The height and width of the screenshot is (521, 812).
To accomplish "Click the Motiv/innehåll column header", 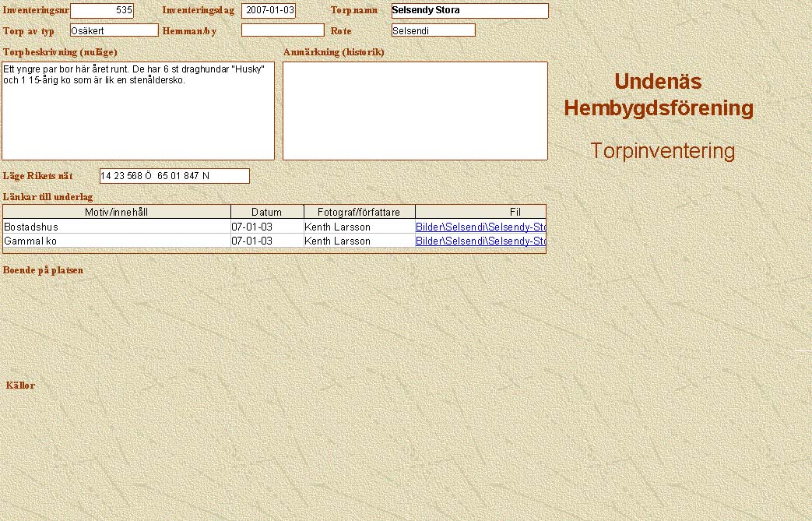I will click(117, 212).
